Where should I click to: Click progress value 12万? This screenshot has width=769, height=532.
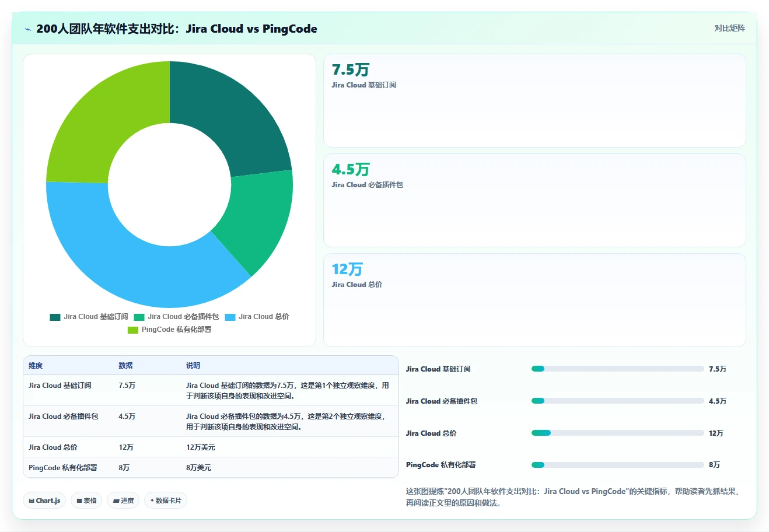(x=716, y=433)
